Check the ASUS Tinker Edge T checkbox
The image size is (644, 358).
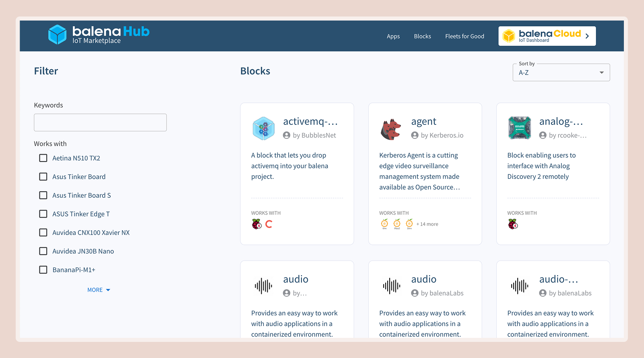pyautogui.click(x=43, y=214)
